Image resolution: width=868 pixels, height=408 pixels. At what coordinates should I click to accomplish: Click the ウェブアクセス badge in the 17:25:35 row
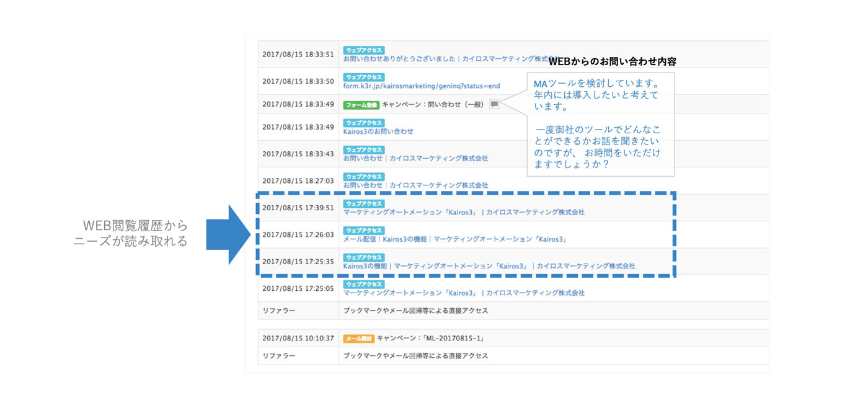(364, 257)
